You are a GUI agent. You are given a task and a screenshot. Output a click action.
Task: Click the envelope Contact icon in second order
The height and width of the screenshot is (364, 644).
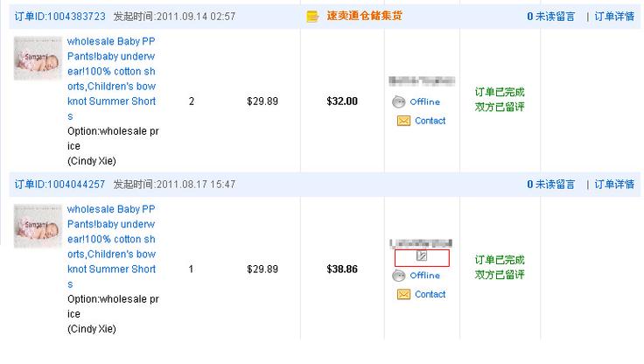[x=403, y=295]
